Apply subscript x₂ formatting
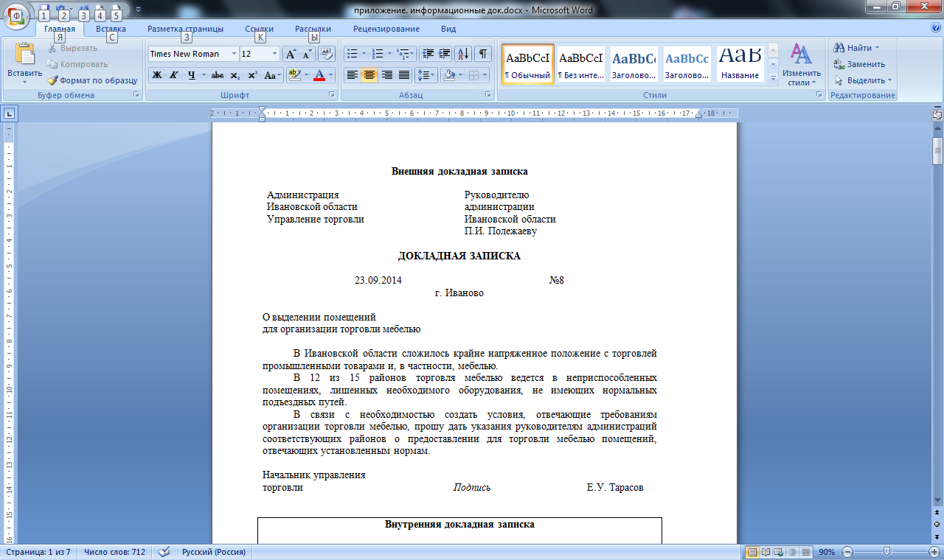This screenshot has height=560, width=944. click(x=235, y=75)
